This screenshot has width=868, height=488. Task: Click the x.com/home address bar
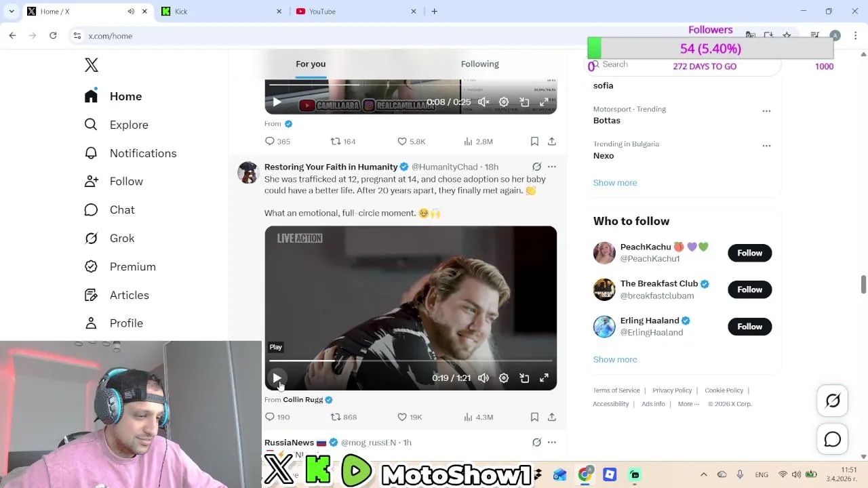(x=111, y=36)
